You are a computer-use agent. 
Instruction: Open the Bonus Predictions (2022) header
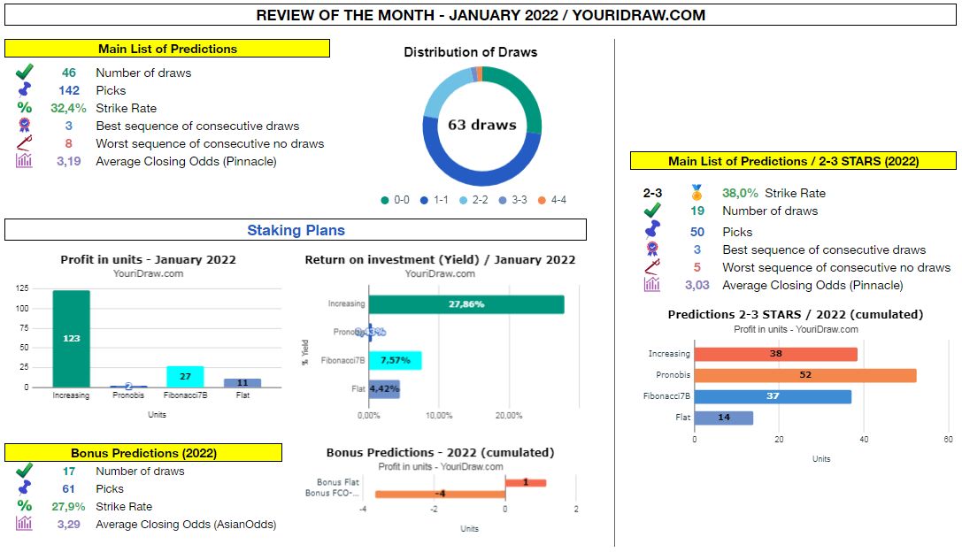(144, 451)
